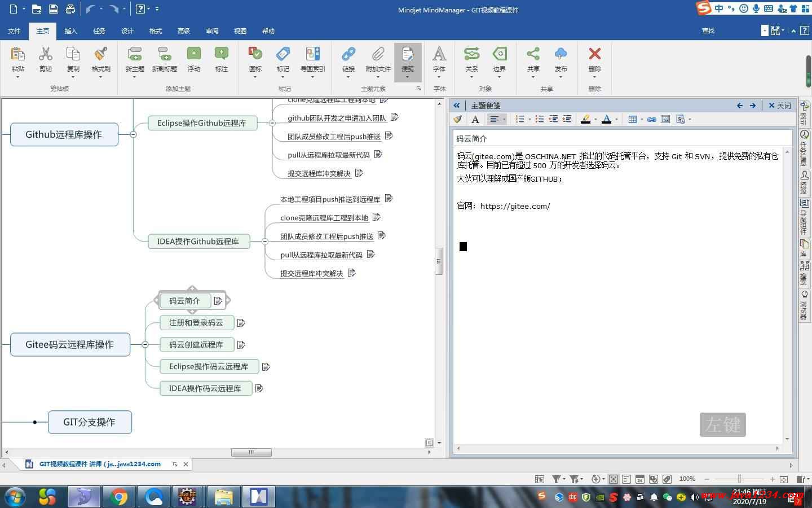Switch to the 插入 ribbon tab
The height and width of the screenshot is (508, 812).
(71, 31)
